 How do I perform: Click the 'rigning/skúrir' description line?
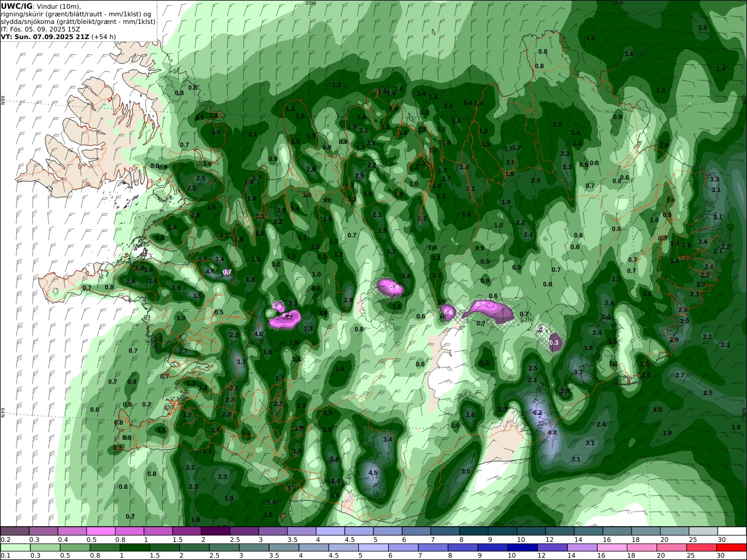76,13
